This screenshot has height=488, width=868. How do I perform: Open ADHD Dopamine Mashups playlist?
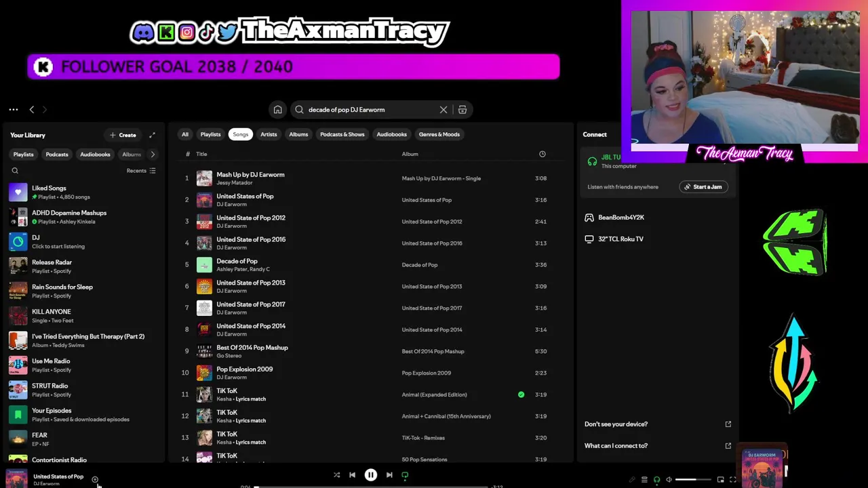point(83,217)
